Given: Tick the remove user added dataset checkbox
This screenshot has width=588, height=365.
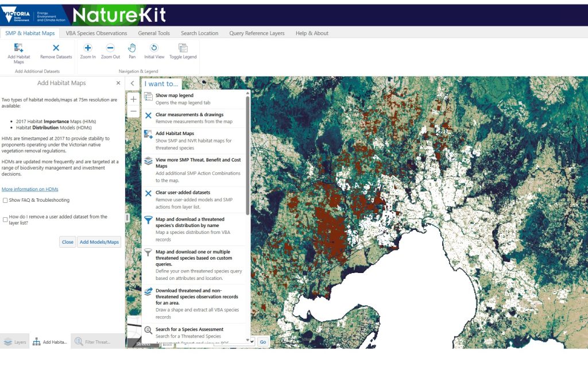Looking at the screenshot, I should point(5,220).
